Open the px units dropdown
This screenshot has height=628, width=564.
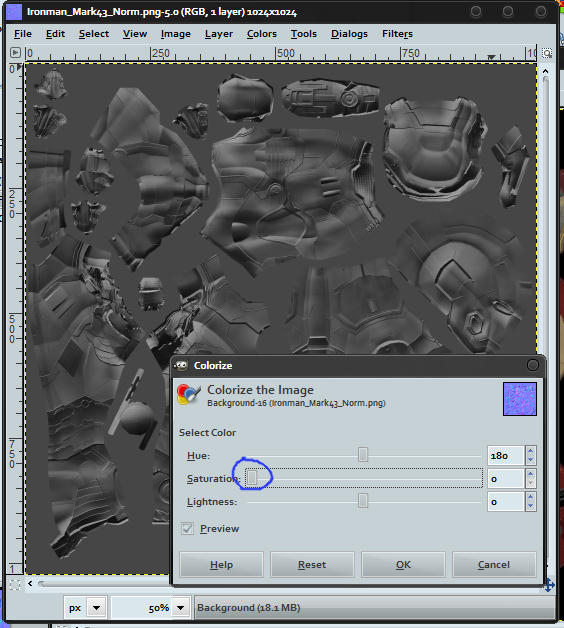pos(96,608)
